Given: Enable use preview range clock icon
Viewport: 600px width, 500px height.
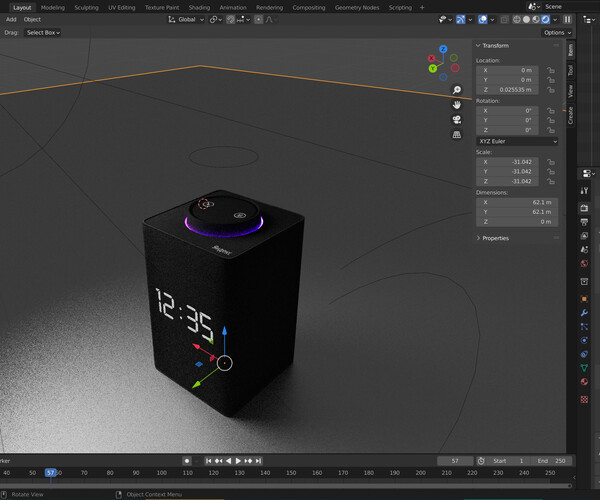Looking at the screenshot, I should (x=481, y=461).
